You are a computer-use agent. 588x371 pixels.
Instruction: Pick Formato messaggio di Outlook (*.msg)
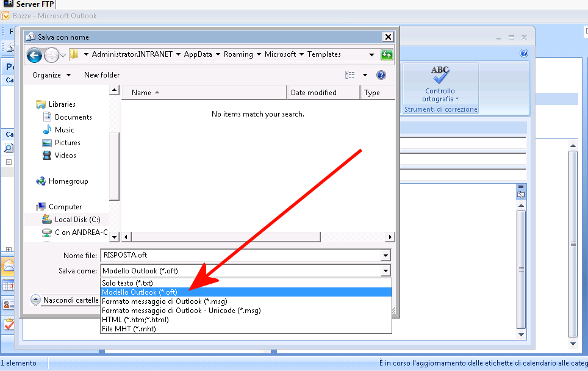coord(246,301)
